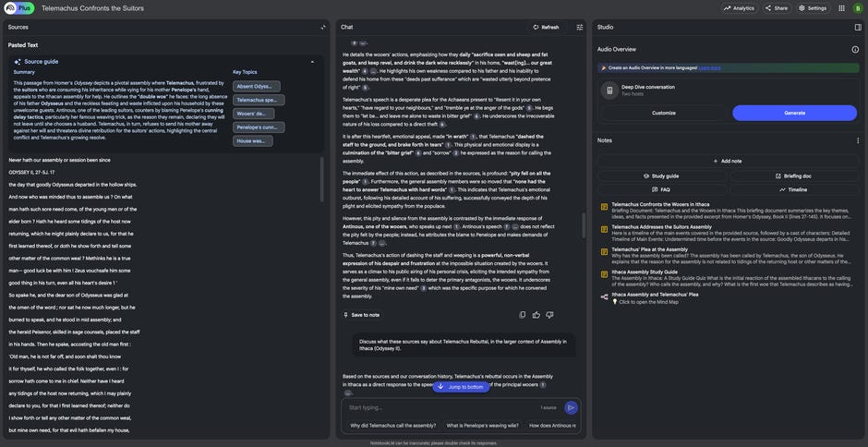Viewport: 868px width, 447px height.
Task: Click the Audio Overview info icon
Action: (x=856, y=49)
